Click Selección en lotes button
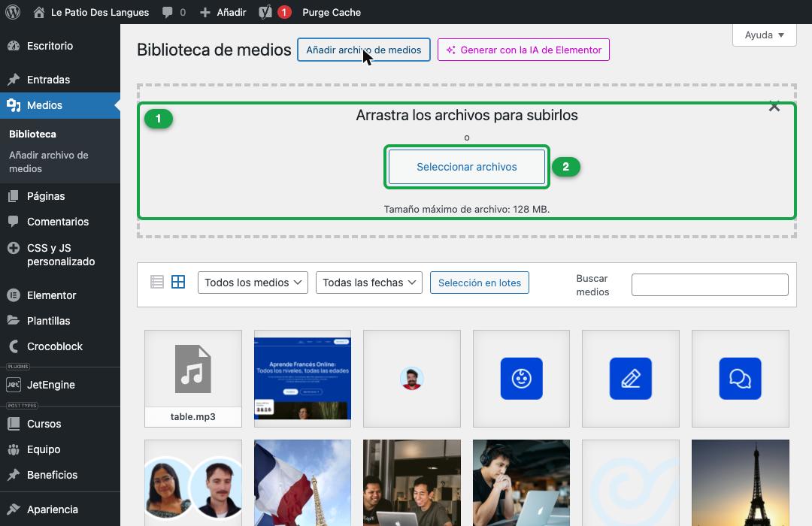 pos(480,283)
